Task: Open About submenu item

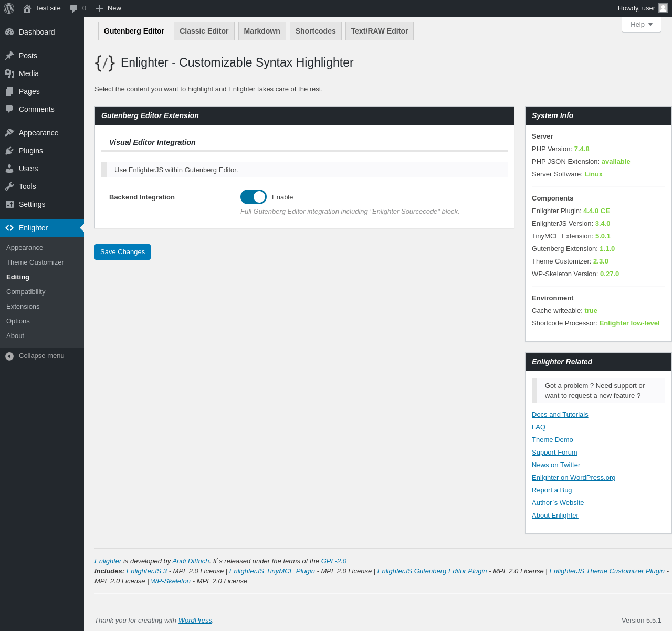Action: click(x=15, y=336)
